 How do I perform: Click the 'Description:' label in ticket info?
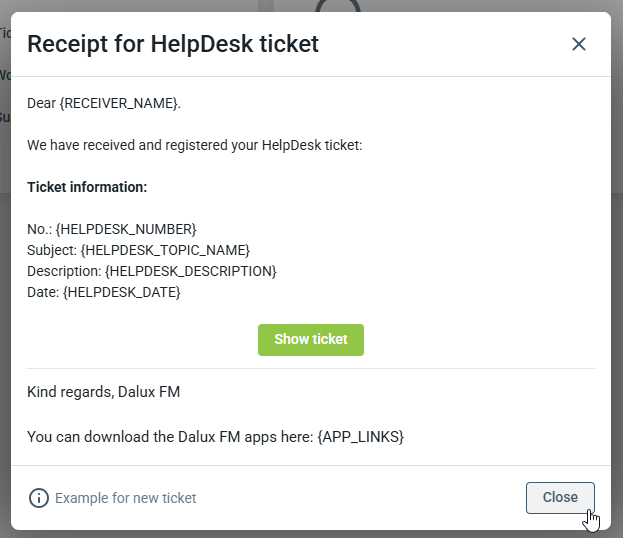tap(64, 271)
